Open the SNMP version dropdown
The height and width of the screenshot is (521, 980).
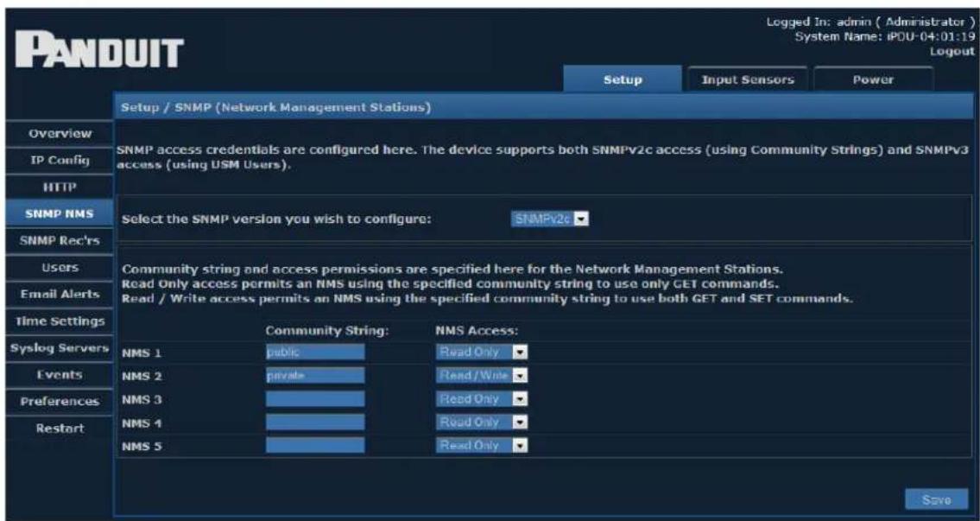(551, 219)
